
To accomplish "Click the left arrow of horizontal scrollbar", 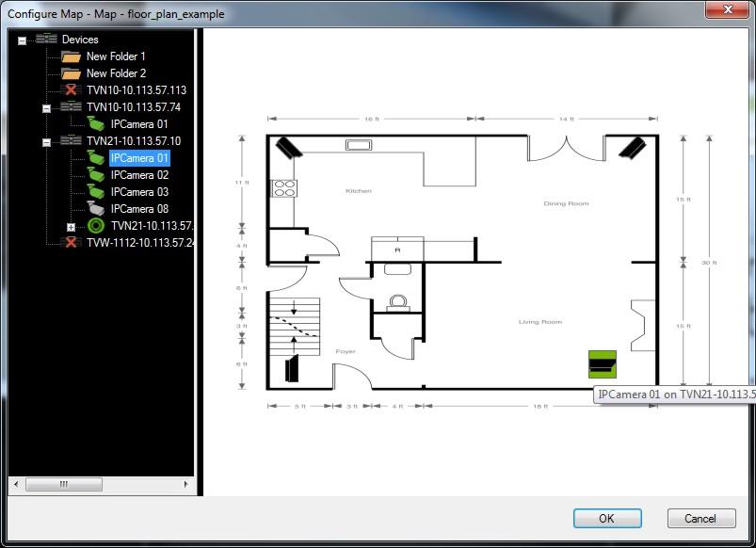I will (16, 484).
